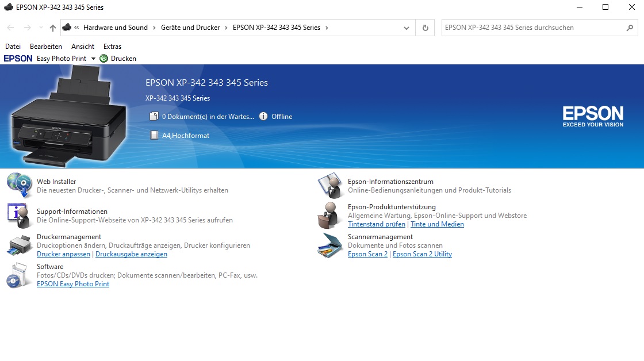Click 'Online-Bedienungsanleitungen und Produkt-Tutorials' text
644x361 pixels.
point(430,190)
